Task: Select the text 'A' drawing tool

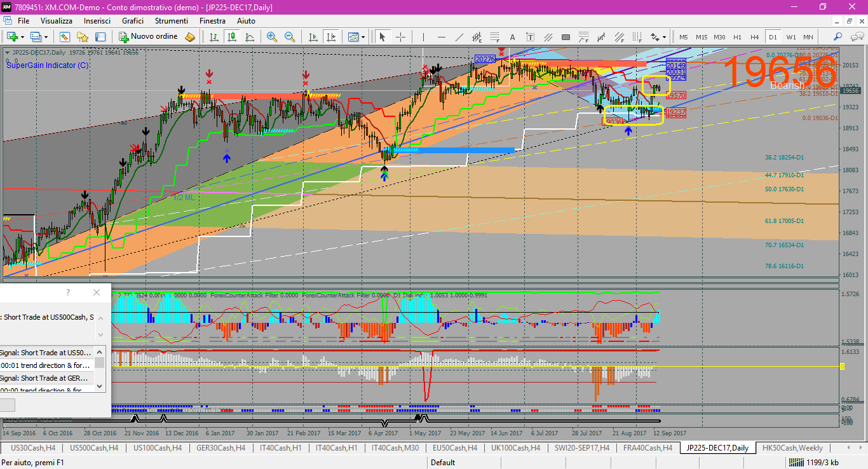Action: coord(512,36)
